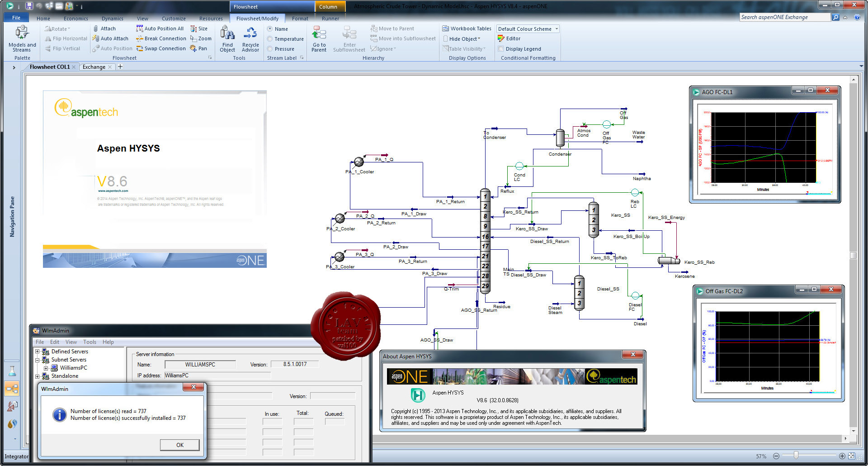Open the Recycle Advisor tool
This screenshot has width=868, height=466.
point(250,39)
